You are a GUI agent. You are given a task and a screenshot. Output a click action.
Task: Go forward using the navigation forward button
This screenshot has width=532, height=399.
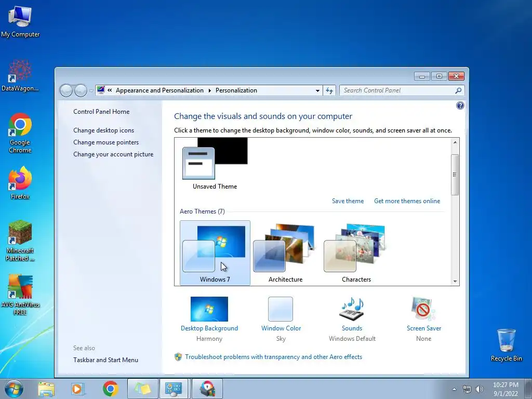[81, 90]
